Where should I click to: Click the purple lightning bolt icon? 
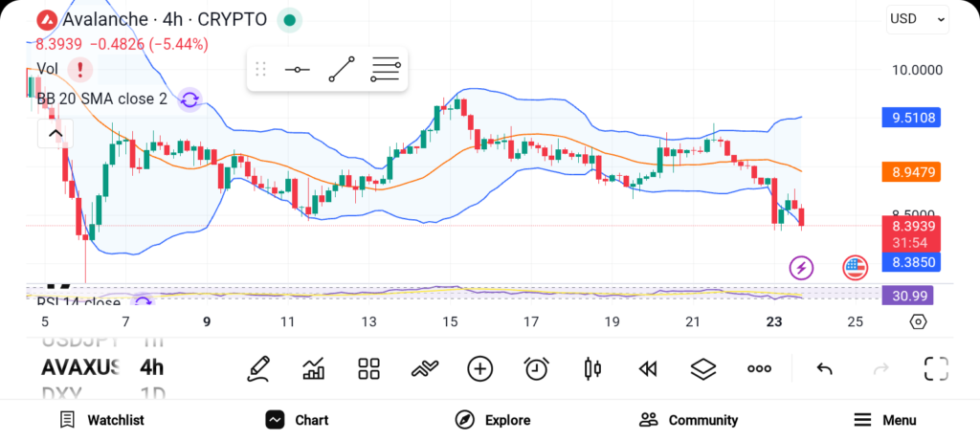(800, 268)
